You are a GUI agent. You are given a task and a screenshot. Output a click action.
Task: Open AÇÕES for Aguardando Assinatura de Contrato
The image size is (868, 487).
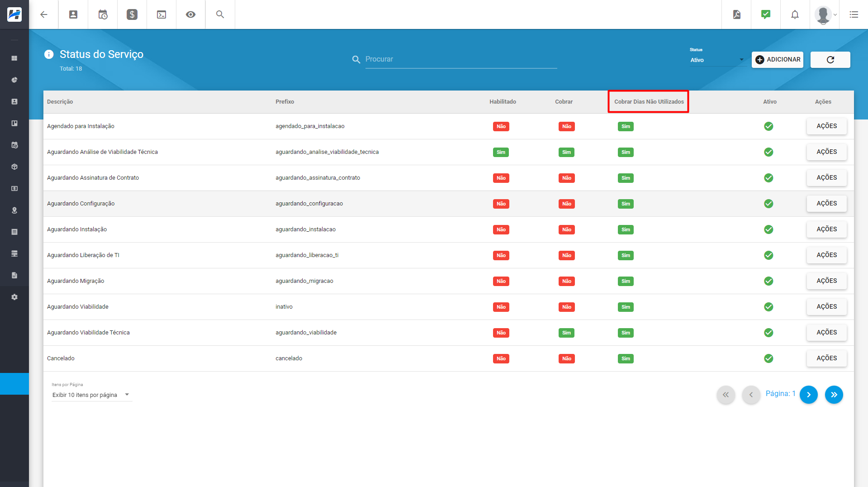click(x=826, y=178)
